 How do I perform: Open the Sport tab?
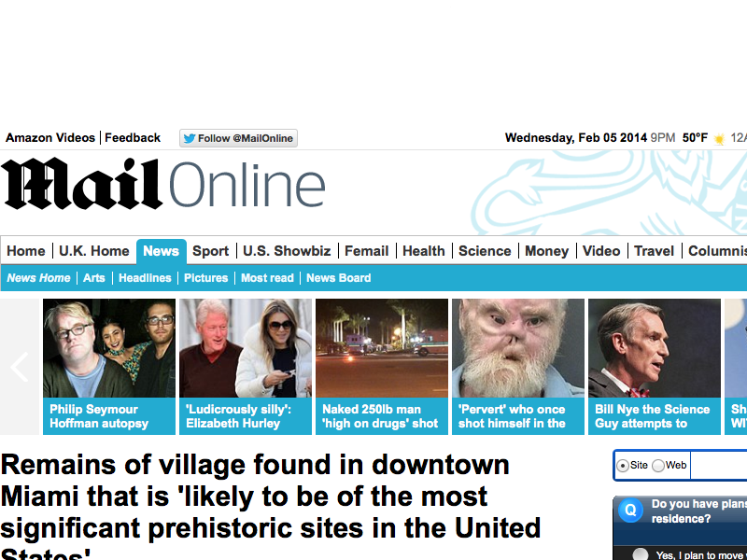211,251
